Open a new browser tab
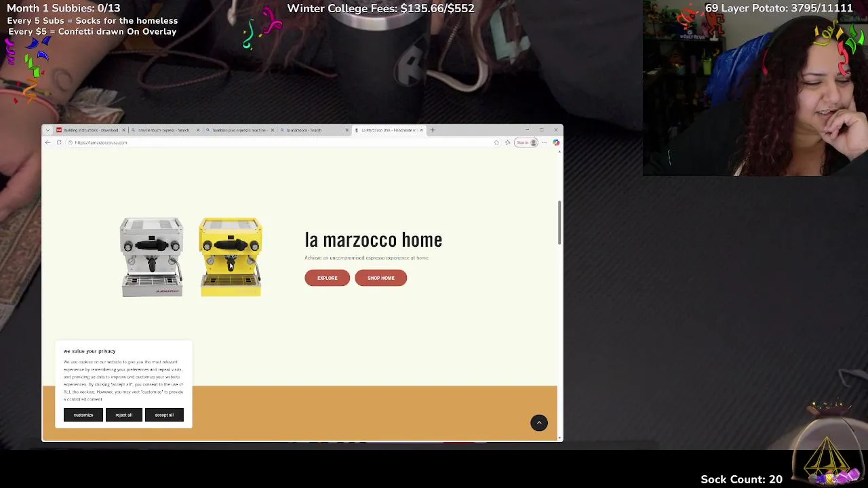 (x=433, y=130)
